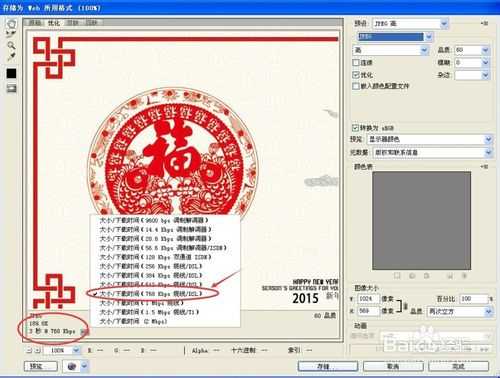The image size is (500, 378).
Task: Click the web-shift color table icon
Action: (x=412, y=276)
